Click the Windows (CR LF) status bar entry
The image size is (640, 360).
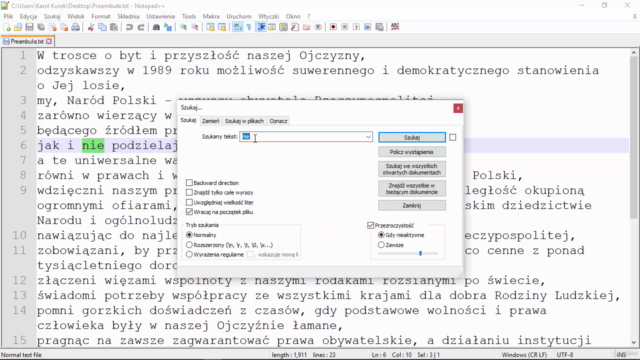[524, 355]
